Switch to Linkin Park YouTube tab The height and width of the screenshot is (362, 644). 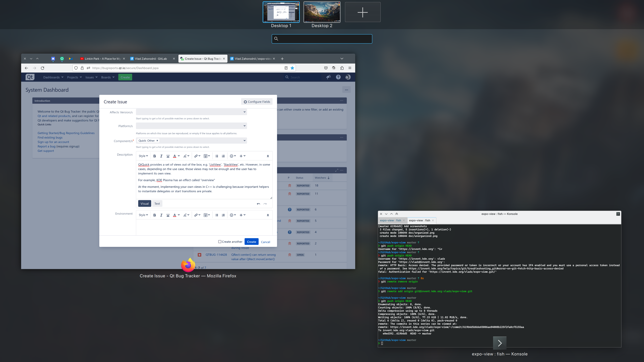[102, 59]
